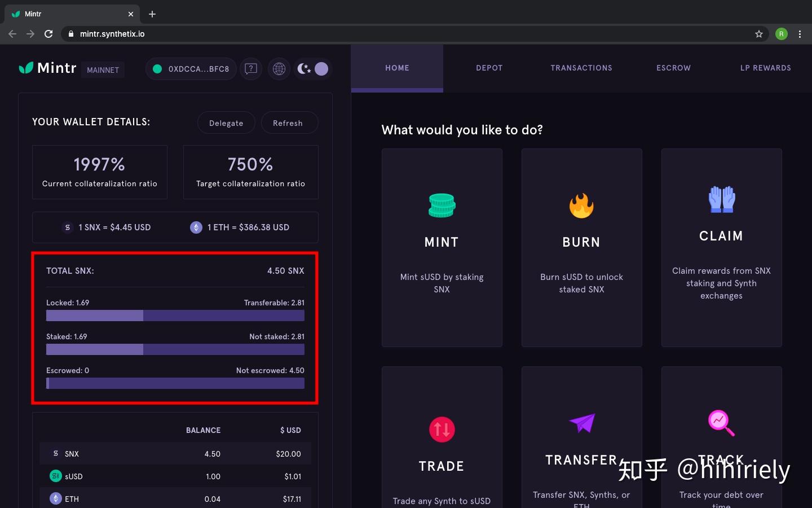Viewport: 812px width, 508px height.
Task: View site security lock info
Action: pyautogui.click(x=71, y=34)
